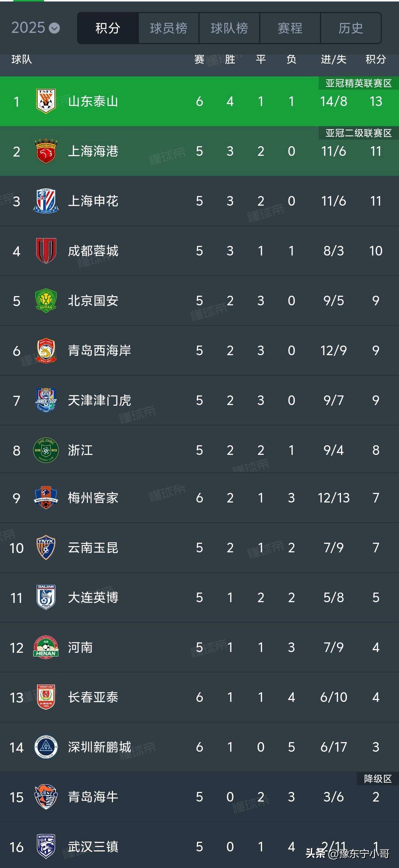Open the 青岛西海岸 team name link
Screen dimensions: 399x868
click(99, 350)
